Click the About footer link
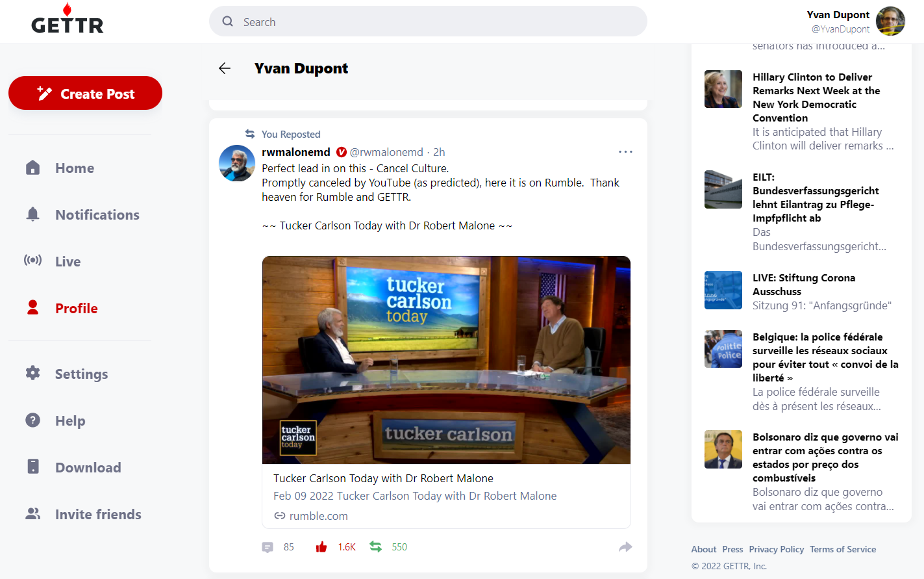This screenshot has width=924, height=579. [x=704, y=549]
